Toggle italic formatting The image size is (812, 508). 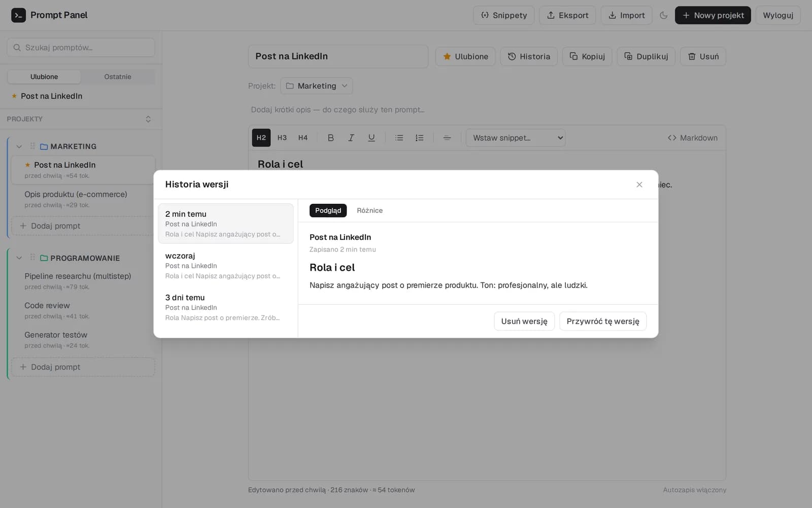[351, 138]
